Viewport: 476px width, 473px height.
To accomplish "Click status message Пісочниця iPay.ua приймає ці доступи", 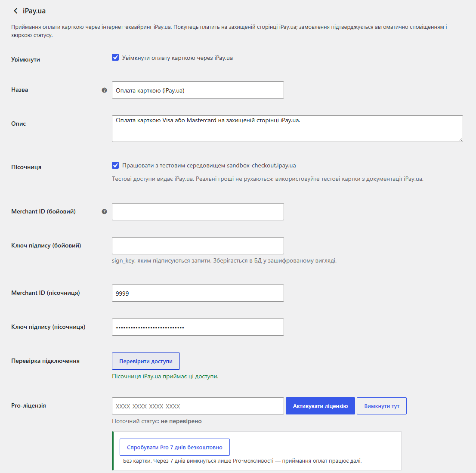I will (165, 377).
